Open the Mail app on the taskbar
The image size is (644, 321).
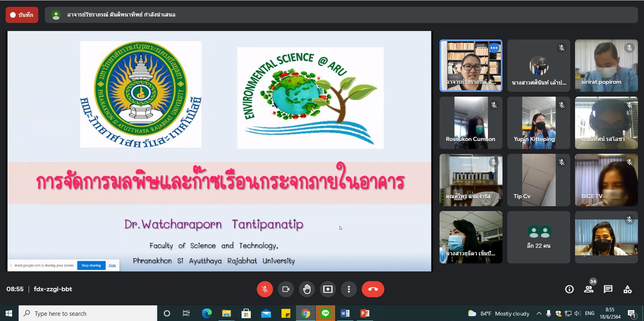pos(266,313)
